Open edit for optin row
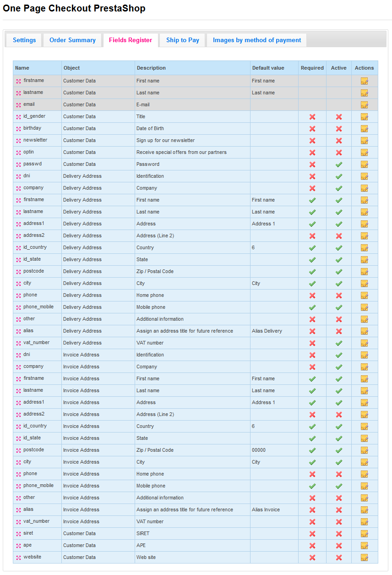Screen dimensions: 392x575 365,153
